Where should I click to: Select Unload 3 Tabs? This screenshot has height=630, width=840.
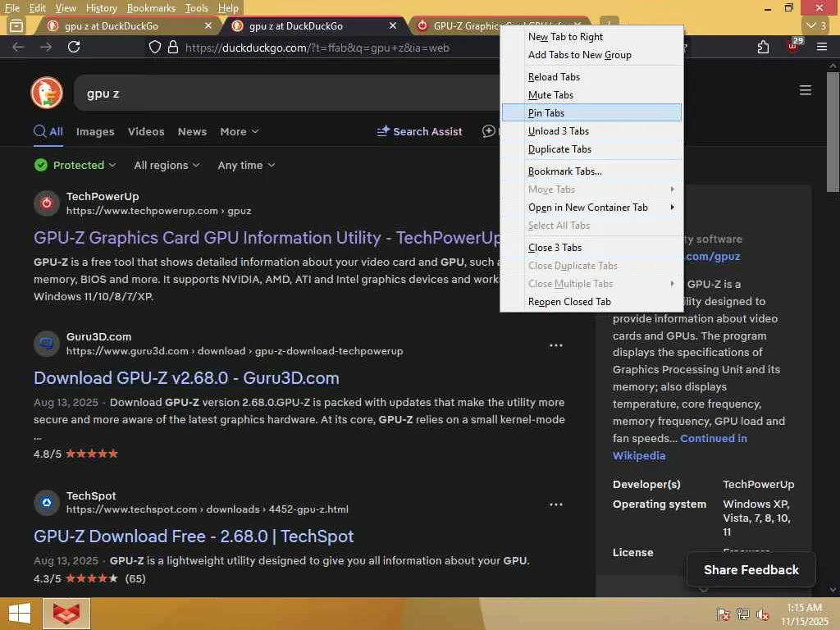pyautogui.click(x=592, y=131)
